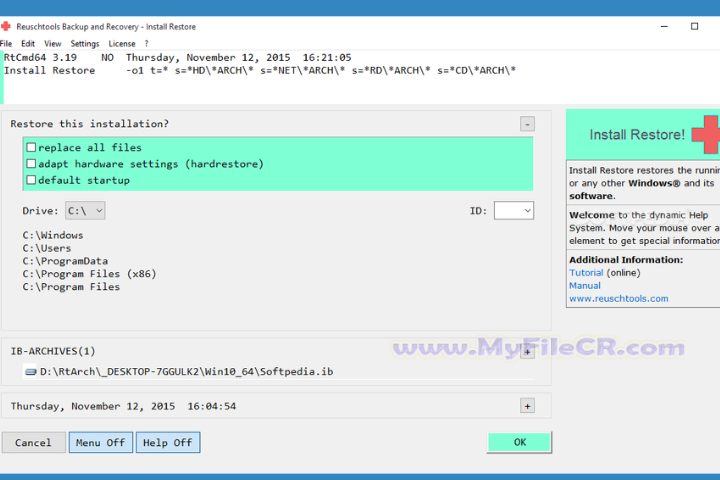Image resolution: width=720 pixels, height=480 pixels.
Task: Check adapt hardware settings (hardrestore)
Action: tap(31, 164)
